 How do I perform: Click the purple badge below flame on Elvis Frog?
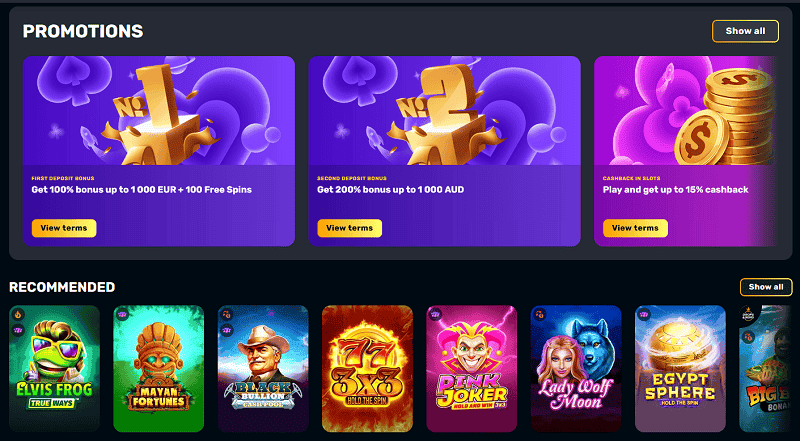click(19, 330)
